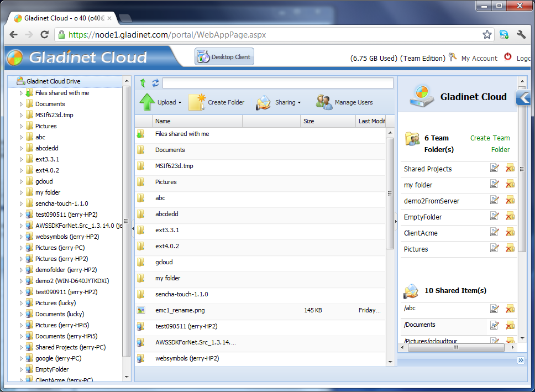Edit the ClientAcme team folder
This screenshot has width=535, height=392.
(495, 232)
